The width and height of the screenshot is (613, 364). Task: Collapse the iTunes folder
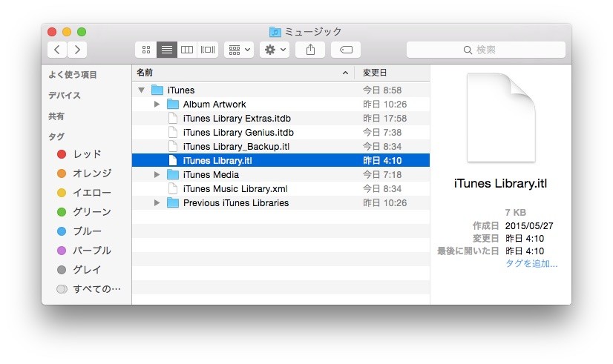click(142, 90)
